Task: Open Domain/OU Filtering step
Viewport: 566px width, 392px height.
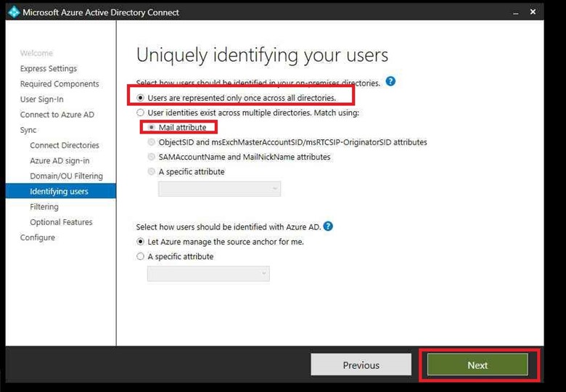Action: pyautogui.click(x=66, y=176)
